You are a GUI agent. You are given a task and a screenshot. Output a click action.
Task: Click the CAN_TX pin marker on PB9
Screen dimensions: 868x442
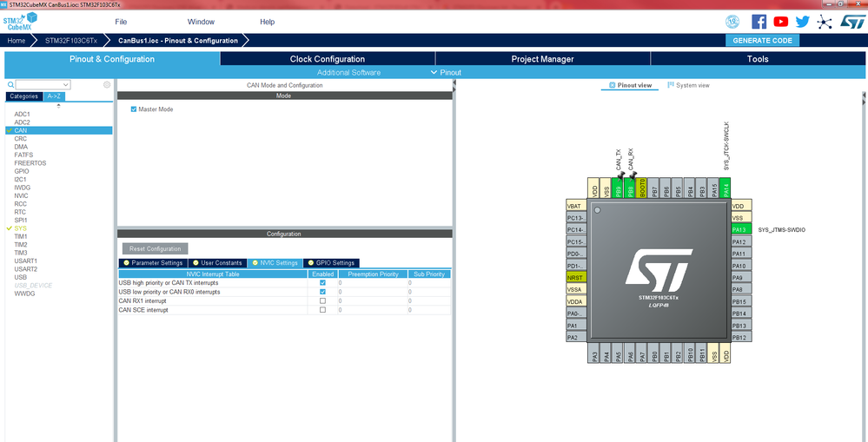[x=621, y=175]
